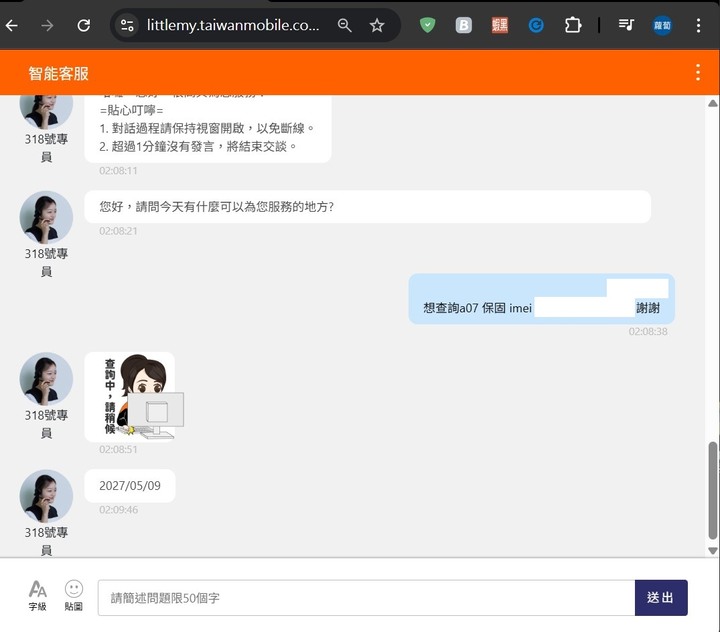Click the message 您好，請問今天有什麼可以為您服務的地方?
720x632 pixels.
click(367, 207)
